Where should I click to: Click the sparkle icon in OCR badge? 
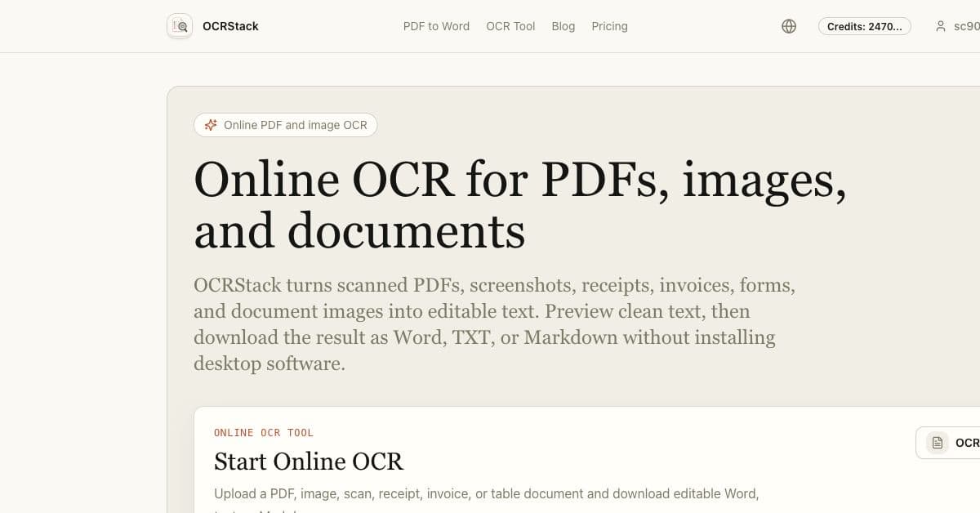212,125
